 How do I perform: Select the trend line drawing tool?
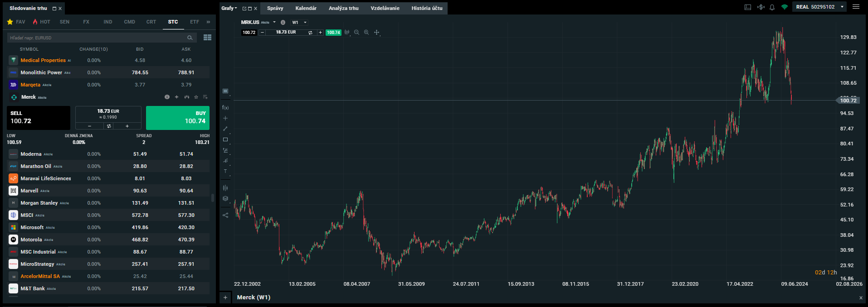coord(225,129)
